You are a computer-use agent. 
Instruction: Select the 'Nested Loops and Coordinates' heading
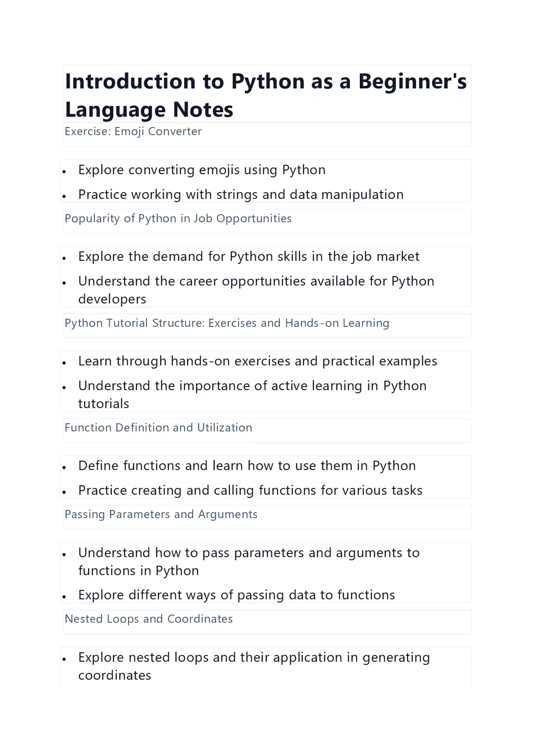pos(149,619)
